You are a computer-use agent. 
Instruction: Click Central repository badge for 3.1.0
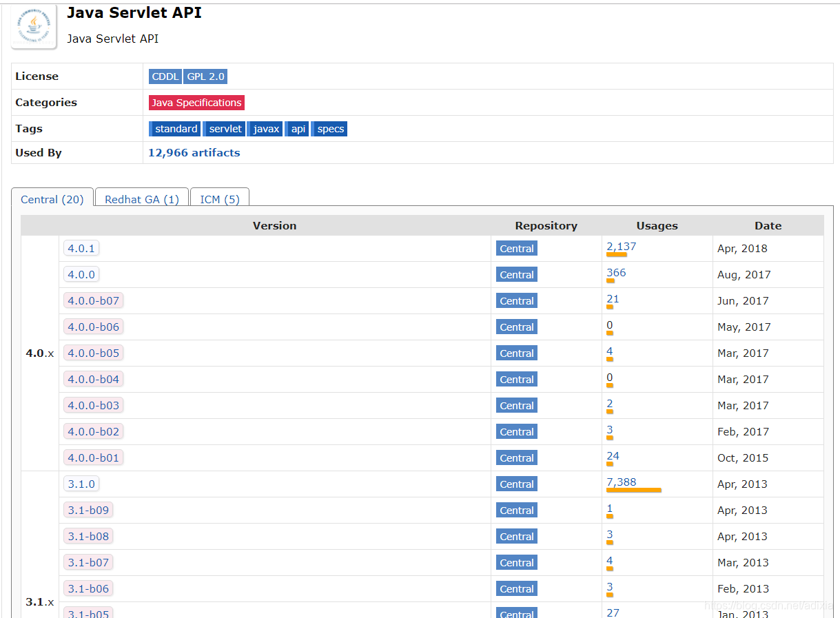tap(517, 484)
